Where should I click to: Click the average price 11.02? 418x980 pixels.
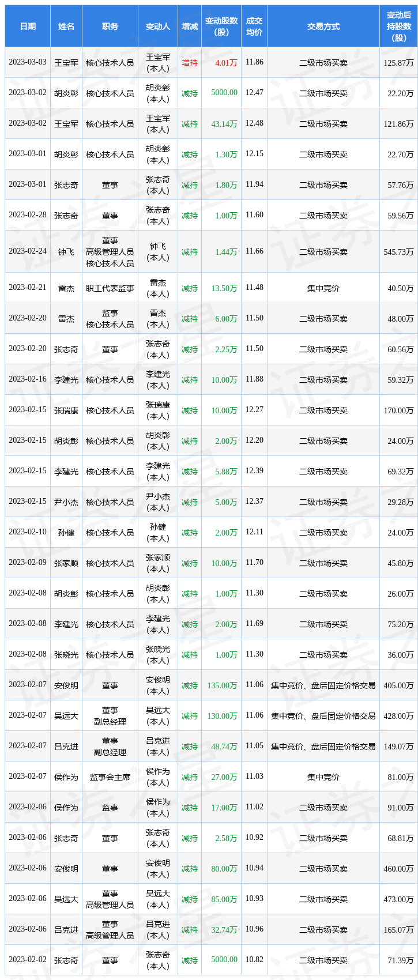point(254,807)
